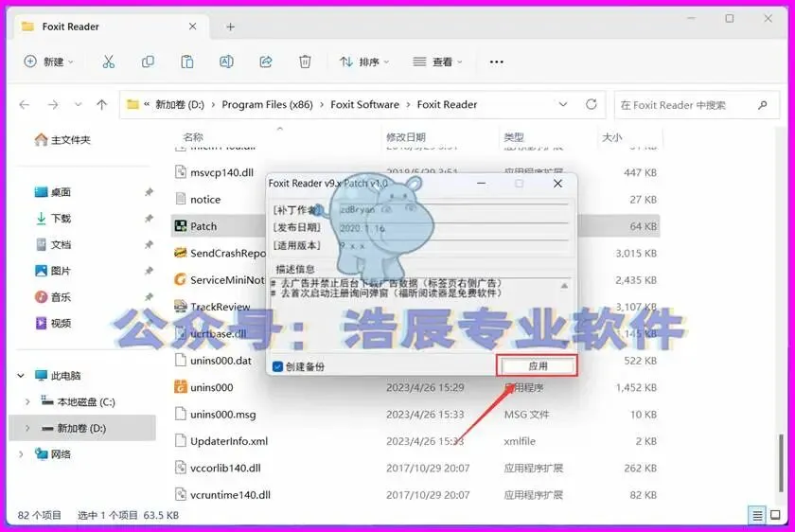Click the search box for Foxit Reader
The height and width of the screenshot is (532, 795).
697,105
